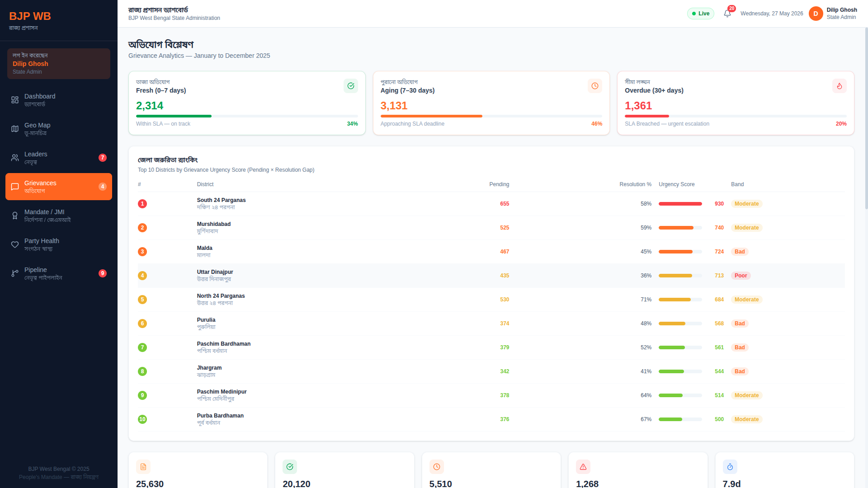Screen dimensions: 868x488
Task: Click the Leaders badge showing 7
Action: [x=103, y=158]
